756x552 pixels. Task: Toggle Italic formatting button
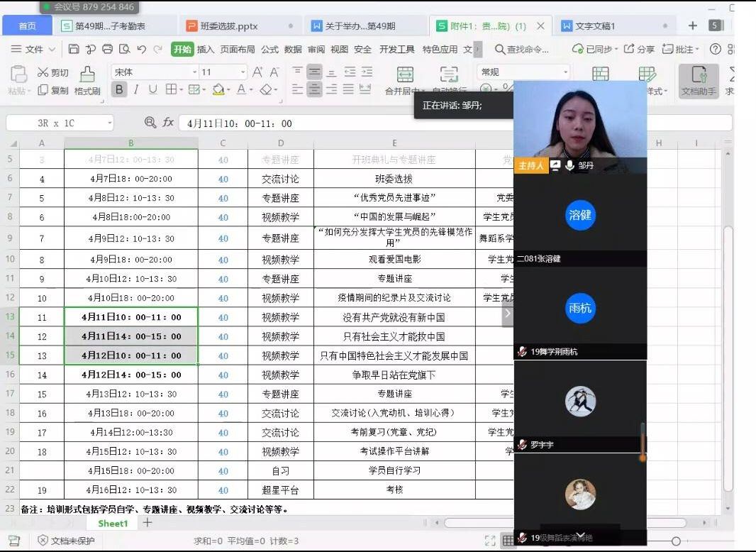pos(136,90)
